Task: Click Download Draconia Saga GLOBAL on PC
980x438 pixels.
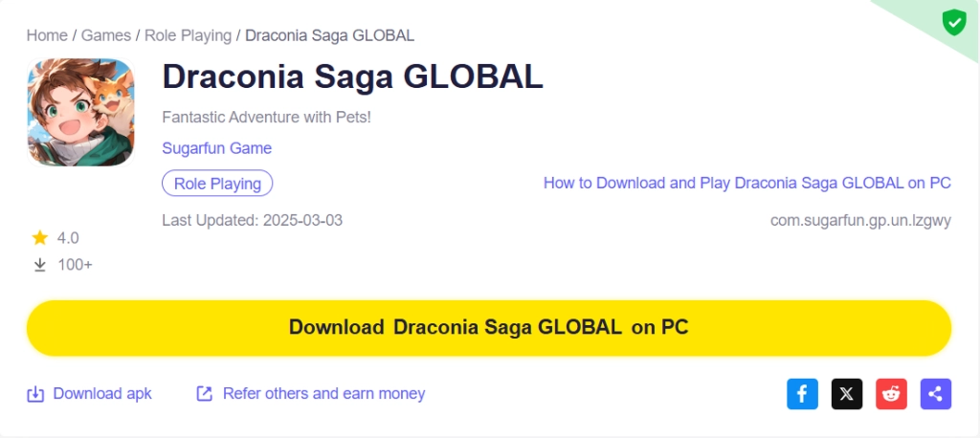Action: 489,328
